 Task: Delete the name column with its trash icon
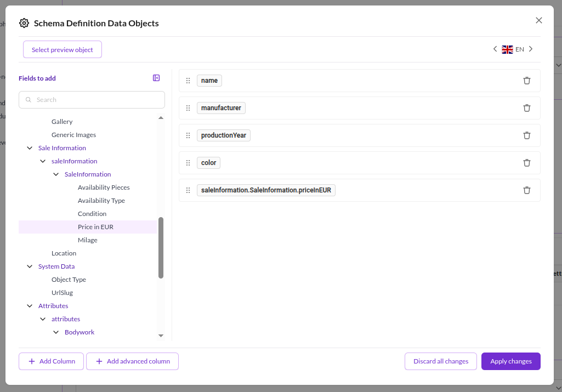(x=526, y=81)
